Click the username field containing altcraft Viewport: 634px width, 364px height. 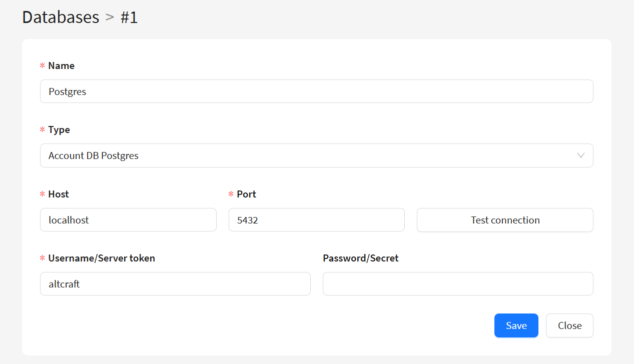pos(175,284)
